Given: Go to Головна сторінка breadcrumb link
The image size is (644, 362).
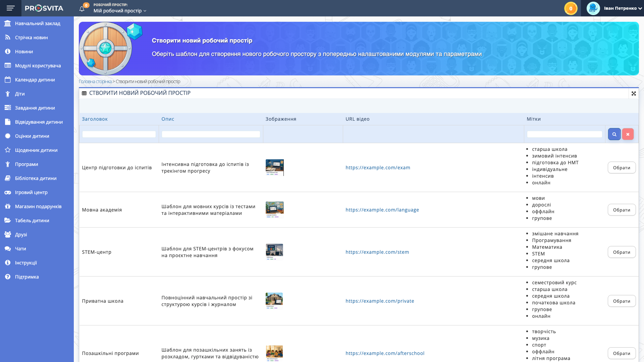Looking at the screenshot, I should 95,81.
